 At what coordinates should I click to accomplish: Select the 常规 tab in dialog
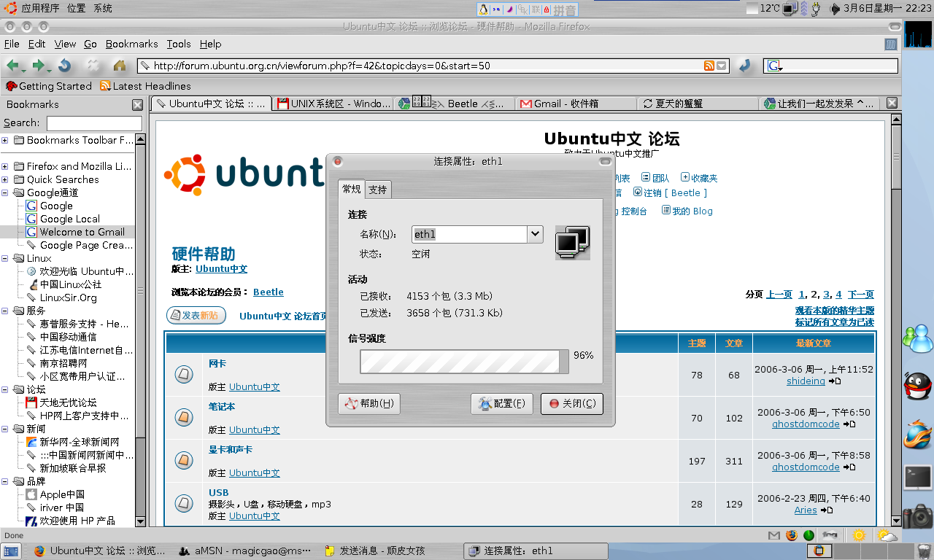coord(352,189)
